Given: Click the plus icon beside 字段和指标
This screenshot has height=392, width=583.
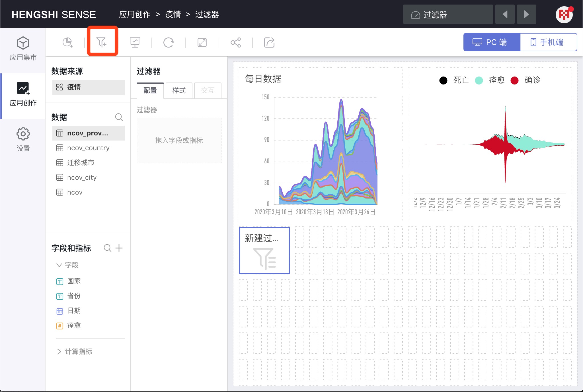Looking at the screenshot, I should point(119,248).
